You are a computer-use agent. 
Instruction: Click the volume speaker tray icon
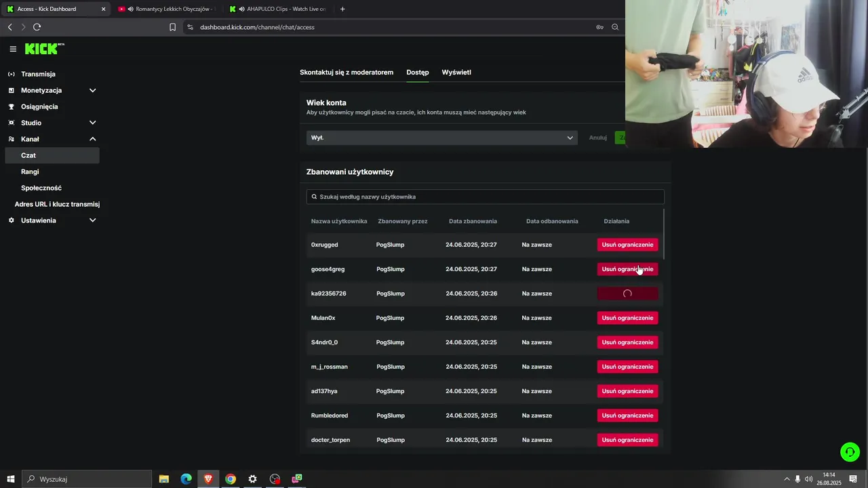coord(808,479)
